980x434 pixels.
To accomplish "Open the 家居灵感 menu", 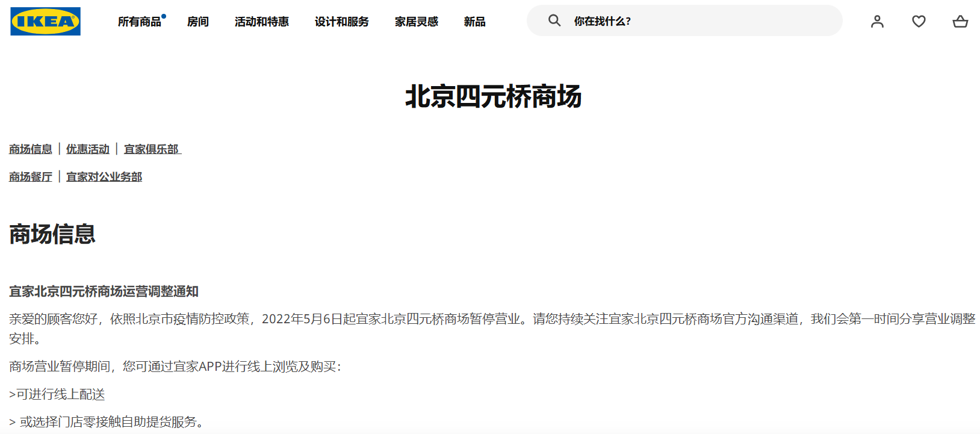I will [417, 22].
